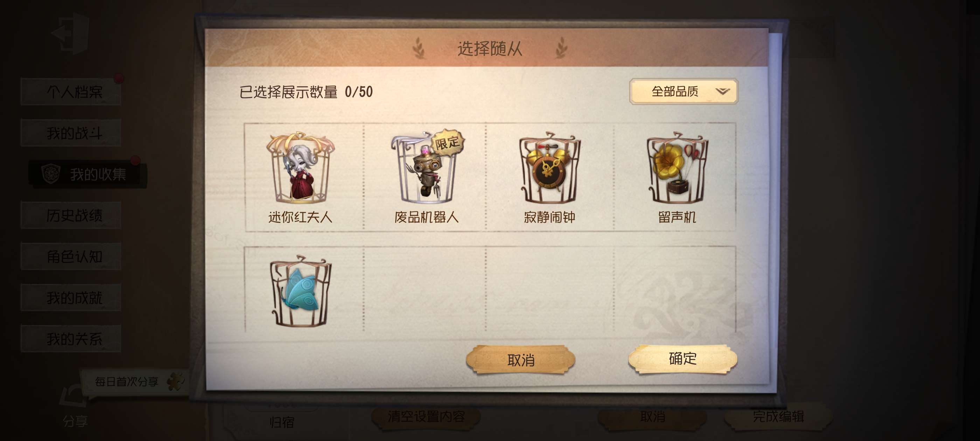Screen dimensions: 980x441
Task: Open the 历史战绩 tab
Action: click(x=71, y=215)
